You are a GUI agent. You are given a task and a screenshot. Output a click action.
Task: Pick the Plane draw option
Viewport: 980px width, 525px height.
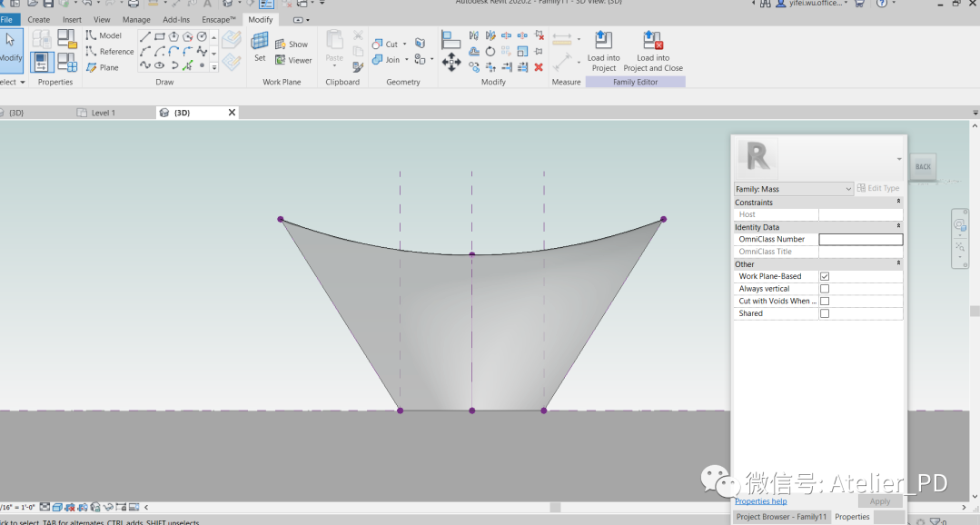tap(103, 67)
